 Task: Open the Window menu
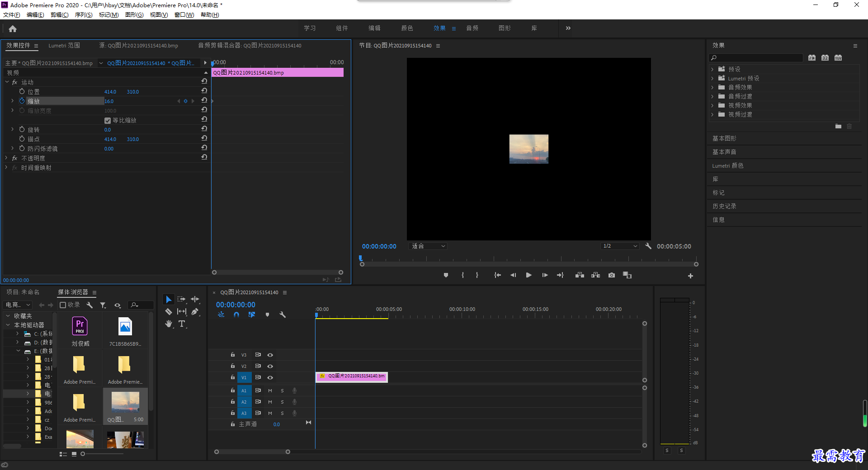tap(184, 14)
